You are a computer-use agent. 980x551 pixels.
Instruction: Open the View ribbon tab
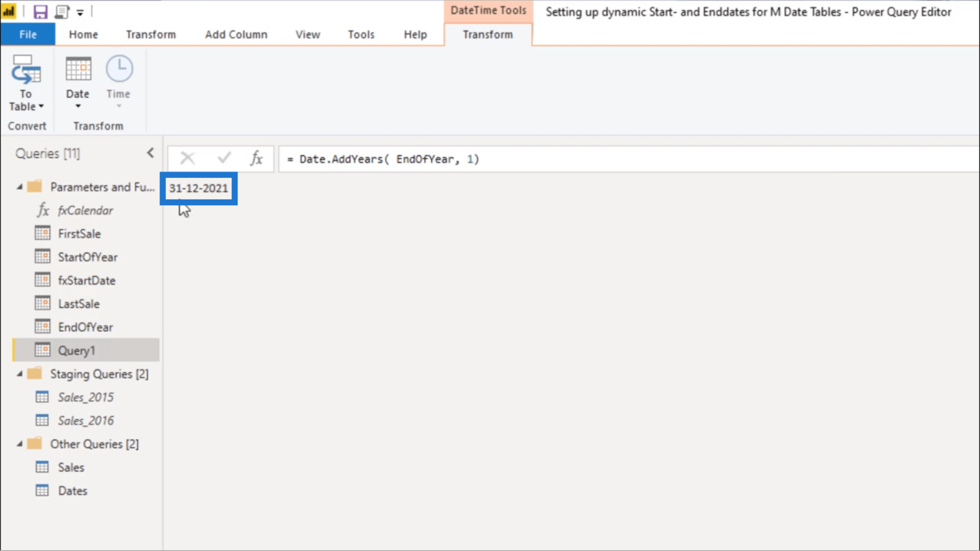(x=307, y=34)
